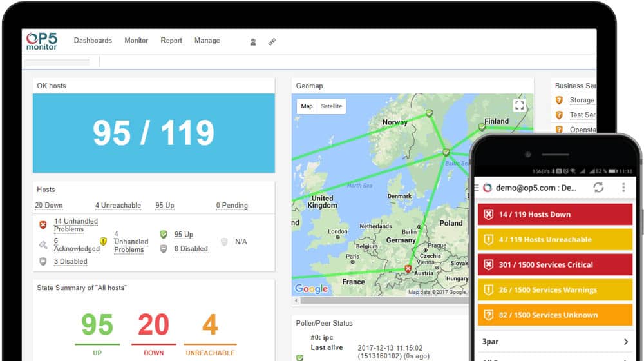This screenshot has width=644, height=361.
Task: Click the op5 logo in phone app header
Action: point(488,188)
